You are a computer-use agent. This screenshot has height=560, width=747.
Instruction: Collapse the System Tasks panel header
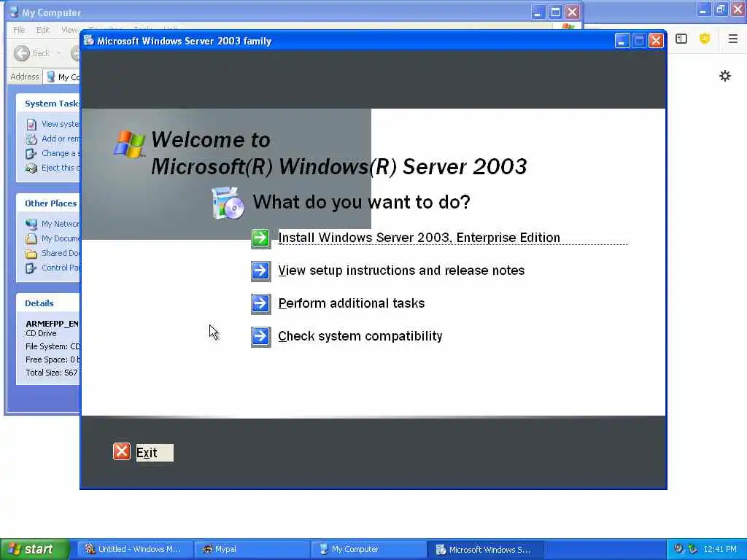(49, 104)
